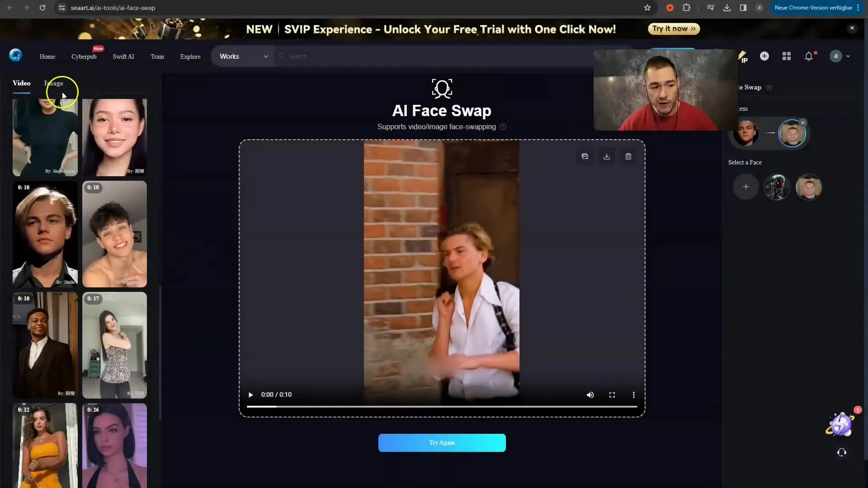Image resolution: width=868 pixels, height=488 pixels.
Task: Click the face swap download icon
Action: click(x=607, y=155)
